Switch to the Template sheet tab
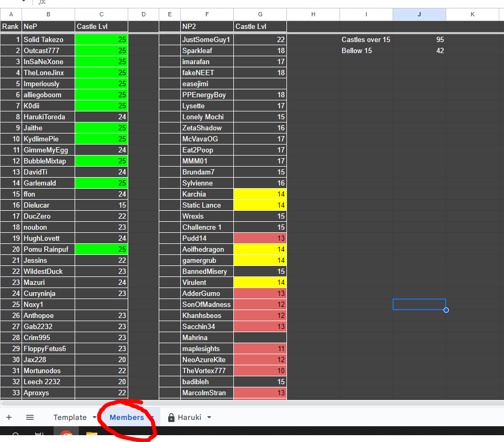This screenshot has width=504, height=442. pos(70,417)
